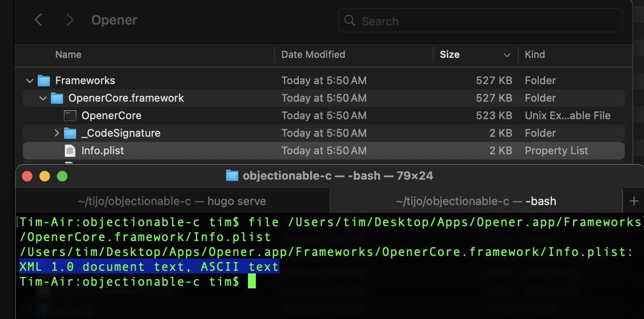Image resolution: width=644 pixels, height=319 pixels.
Task: Select the _CodeSignature folder icon
Action: click(70, 133)
